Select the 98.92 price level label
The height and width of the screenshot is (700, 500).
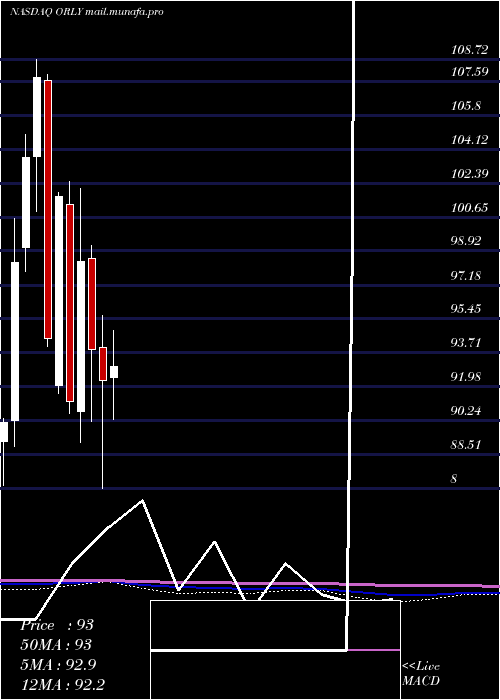point(467,241)
